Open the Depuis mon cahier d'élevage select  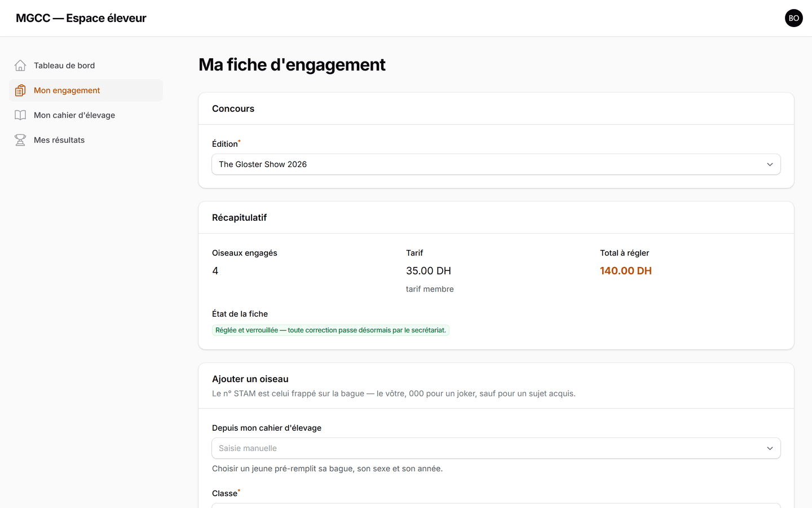496,448
